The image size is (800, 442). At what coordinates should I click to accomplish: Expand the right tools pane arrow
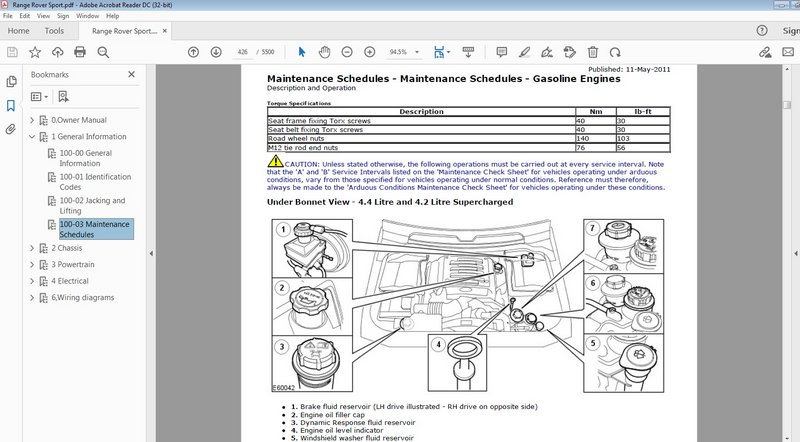(x=795, y=253)
